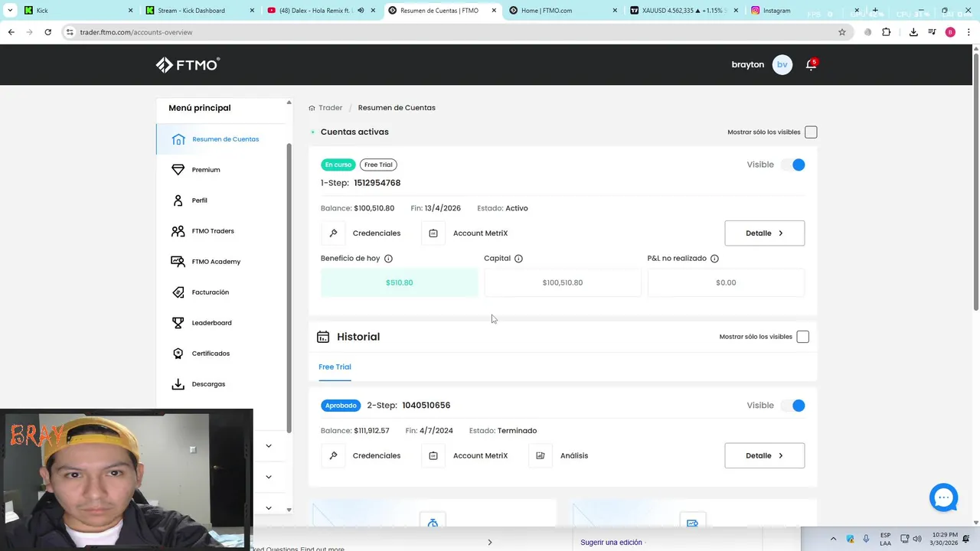
Task: Switch to the Instagram tab
Action: [804, 11]
